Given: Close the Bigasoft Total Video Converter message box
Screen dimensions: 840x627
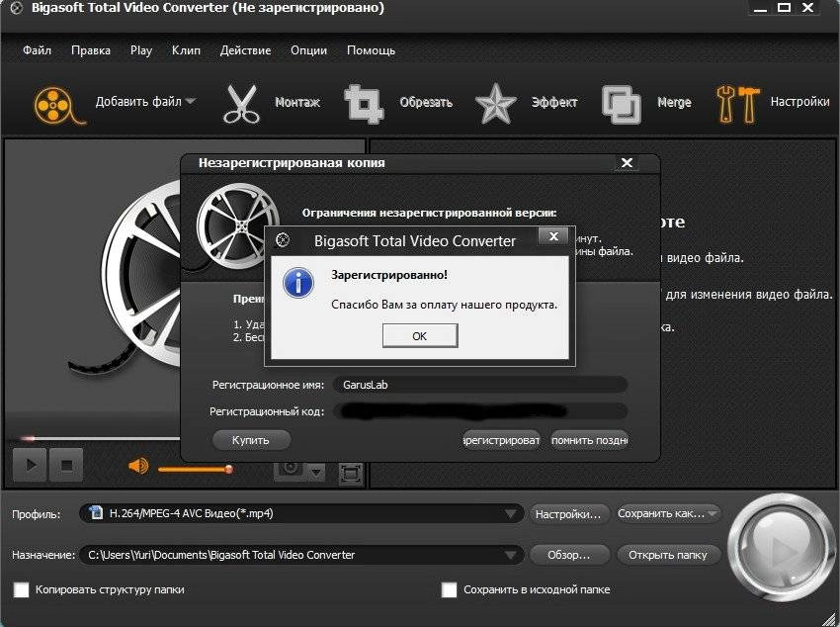Looking at the screenshot, I should point(554,236).
